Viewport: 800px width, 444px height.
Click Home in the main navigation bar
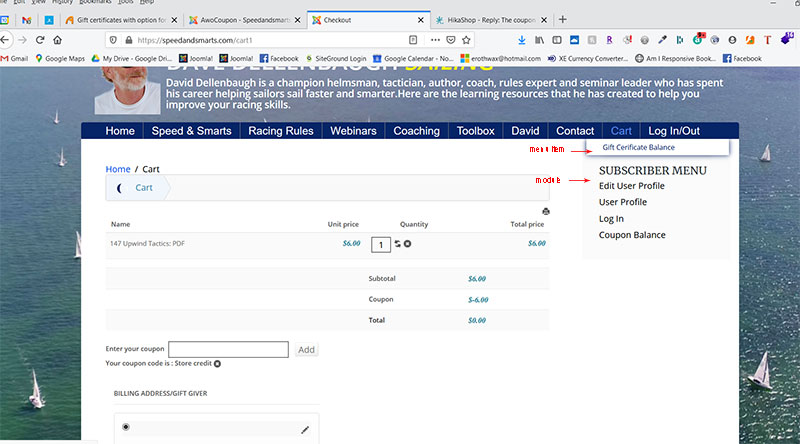coord(120,131)
